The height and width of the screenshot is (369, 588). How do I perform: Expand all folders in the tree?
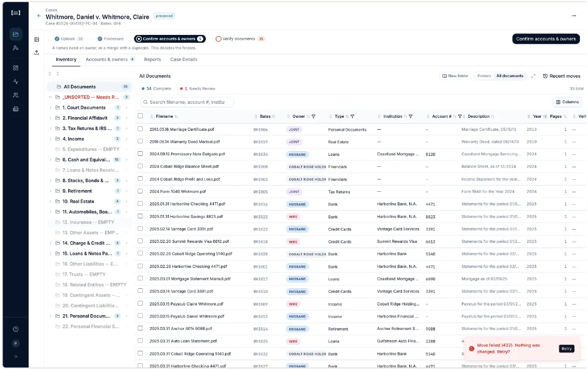[50, 74]
